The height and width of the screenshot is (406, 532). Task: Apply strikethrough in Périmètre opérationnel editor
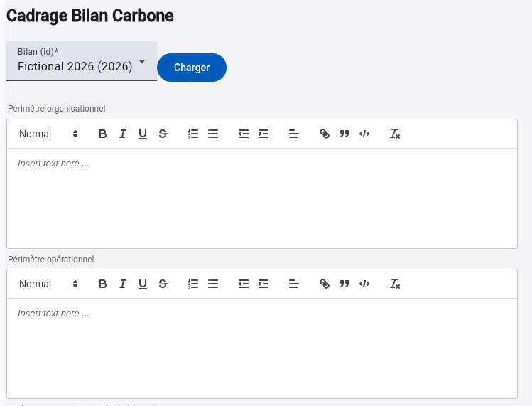pyautogui.click(x=163, y=284)
